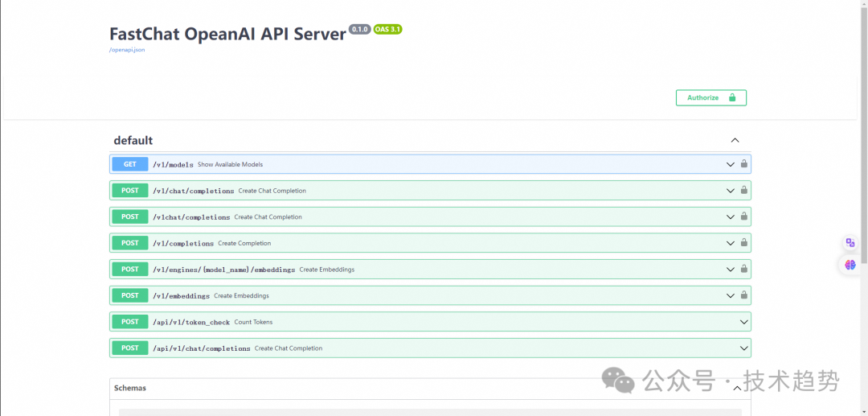
Task: Click the 0.1.0 version badge
Action: [360, 29]
